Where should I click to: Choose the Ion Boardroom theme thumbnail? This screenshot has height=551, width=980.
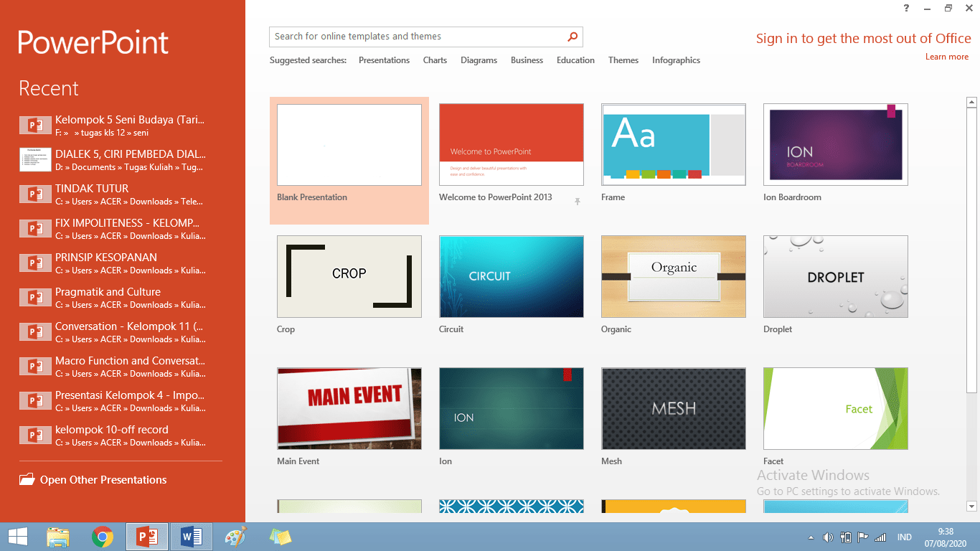(836, 145)
